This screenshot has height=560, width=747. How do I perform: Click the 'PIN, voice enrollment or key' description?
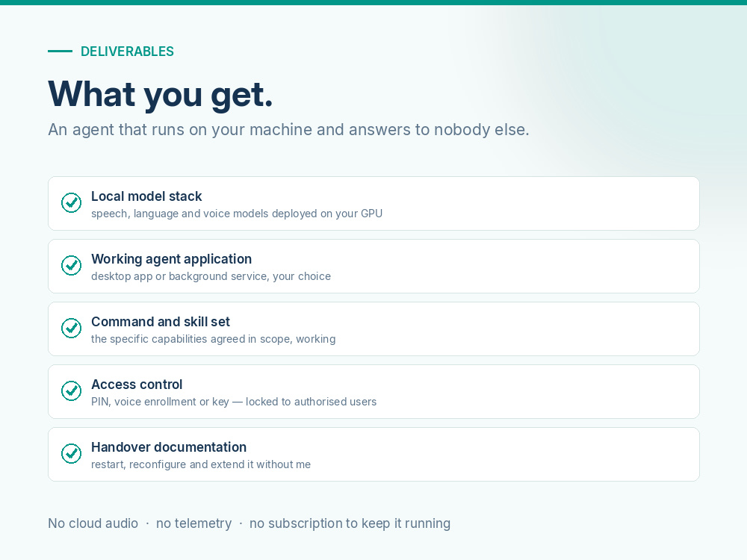point(234,402)
